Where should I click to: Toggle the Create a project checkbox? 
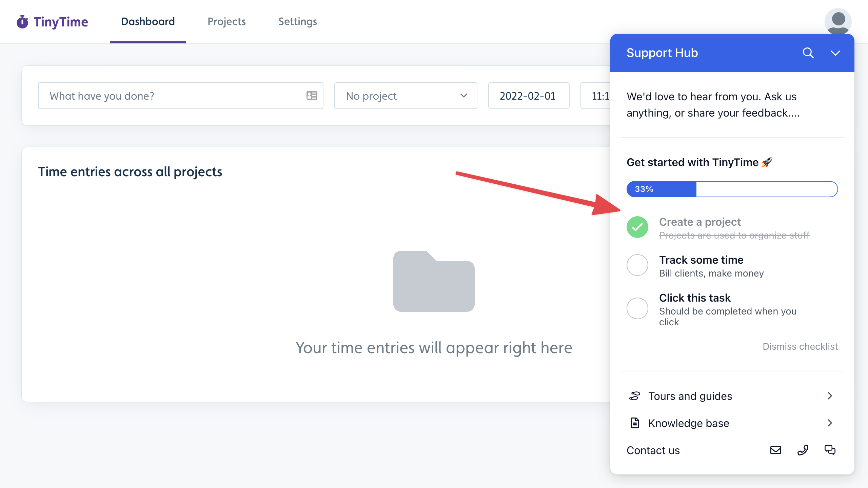(637, 226)
